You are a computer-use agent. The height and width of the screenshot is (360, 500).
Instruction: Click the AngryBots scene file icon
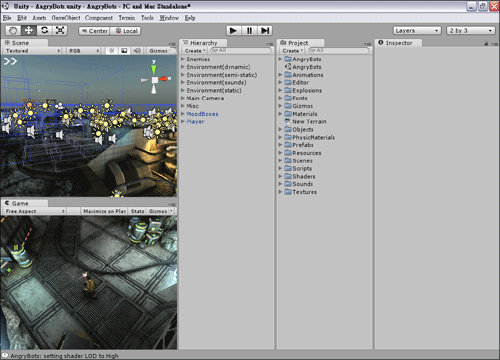[288, 67]
